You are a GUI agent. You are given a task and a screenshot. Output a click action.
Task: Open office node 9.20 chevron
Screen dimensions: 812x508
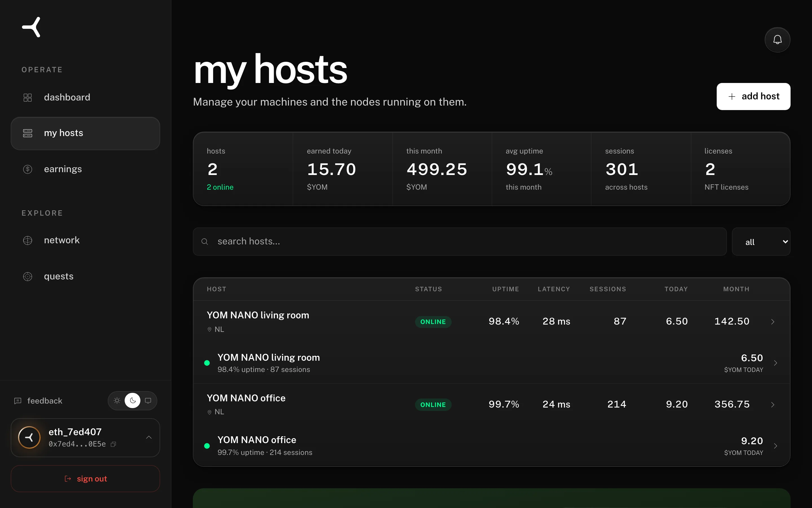pos(775,446)
